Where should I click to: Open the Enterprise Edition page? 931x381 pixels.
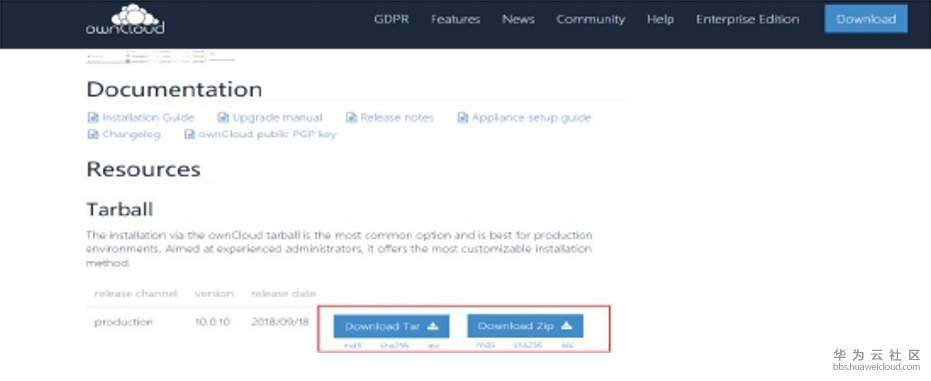coord(748,19)
